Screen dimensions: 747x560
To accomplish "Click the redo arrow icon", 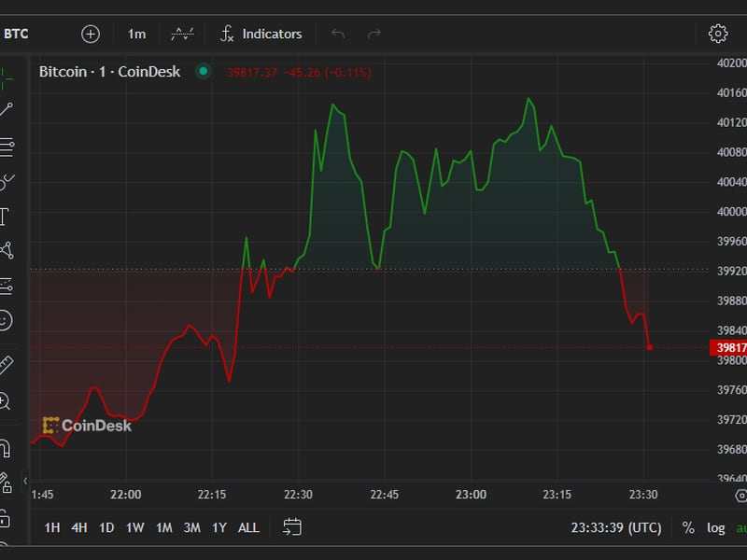I will 374,34.
